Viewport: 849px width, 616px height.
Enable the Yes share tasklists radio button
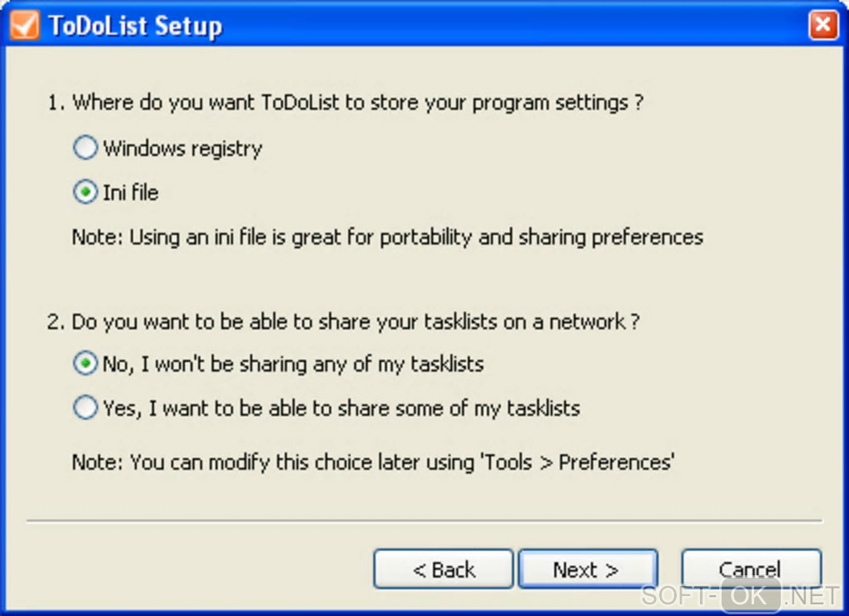[x=85, y=408]
